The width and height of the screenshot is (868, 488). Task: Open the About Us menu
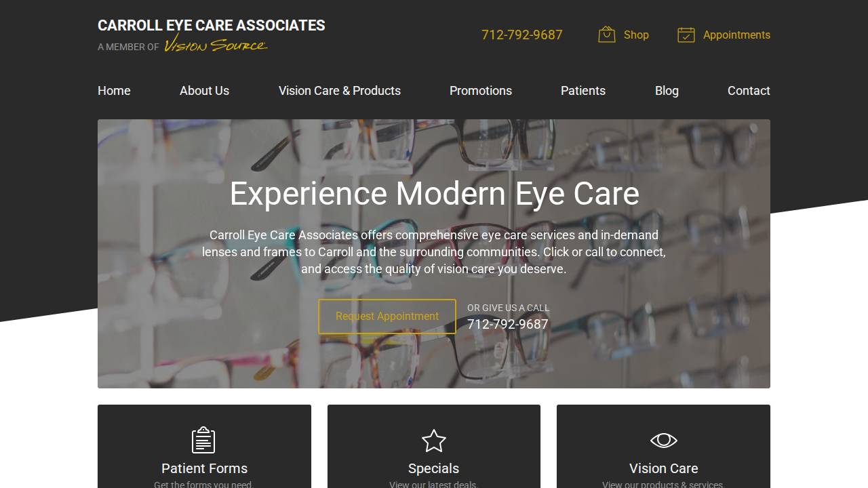204,91
